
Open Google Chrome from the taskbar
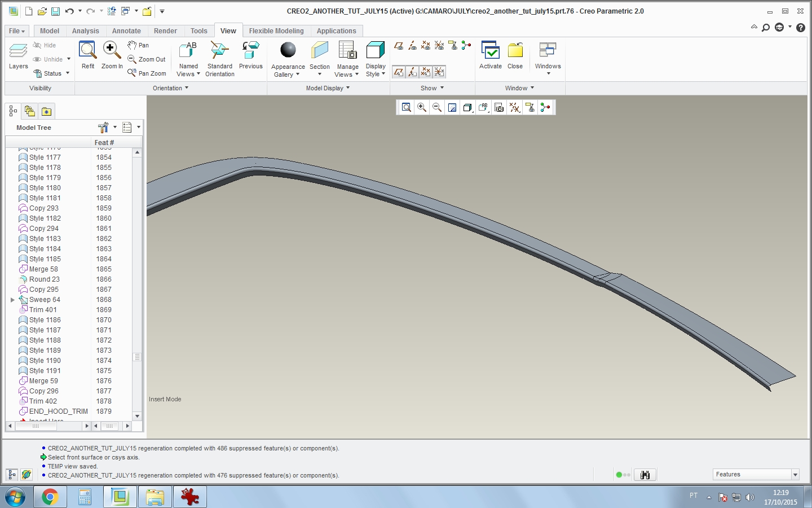point(50,497)
